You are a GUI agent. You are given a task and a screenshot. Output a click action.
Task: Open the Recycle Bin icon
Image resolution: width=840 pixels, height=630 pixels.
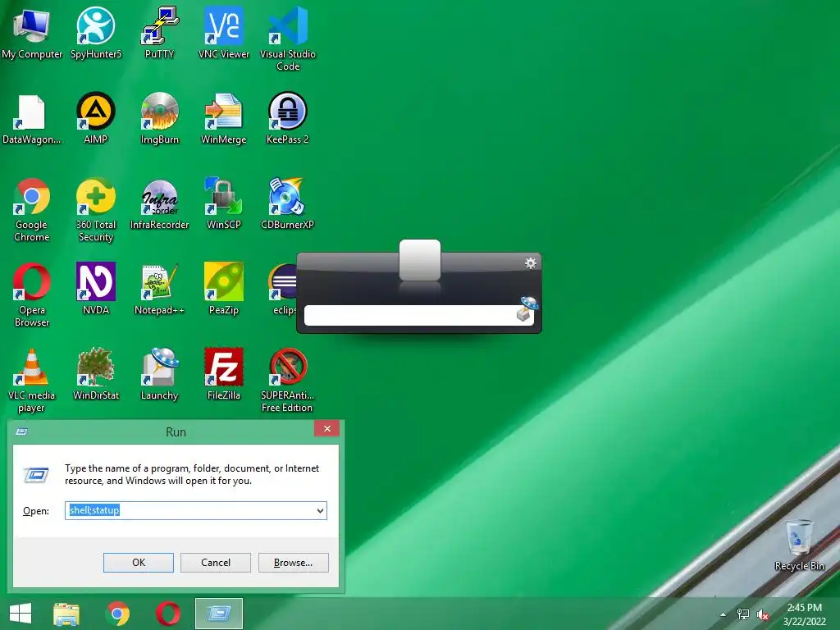tap(799, 546)
